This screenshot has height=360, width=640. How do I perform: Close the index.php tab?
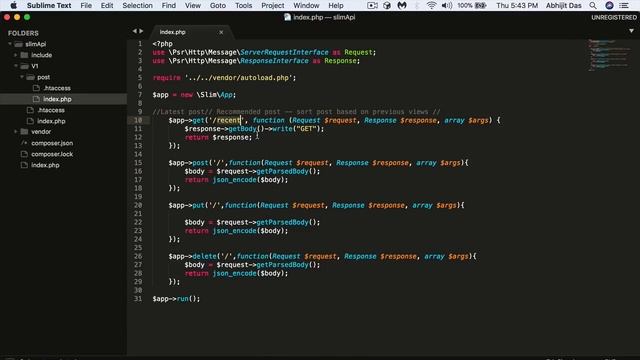click(x=221, y=32)
